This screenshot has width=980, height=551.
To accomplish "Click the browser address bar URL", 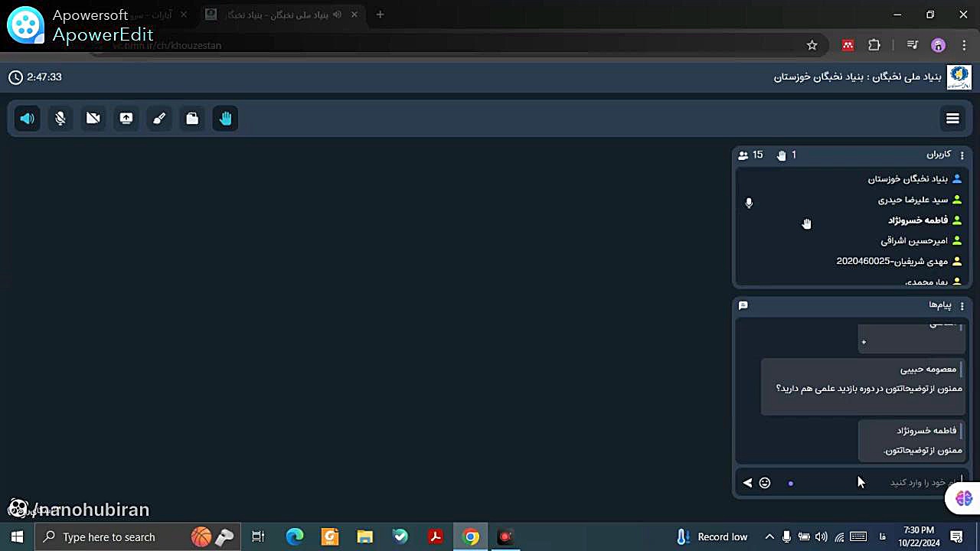I will click(x=167, y=46).
